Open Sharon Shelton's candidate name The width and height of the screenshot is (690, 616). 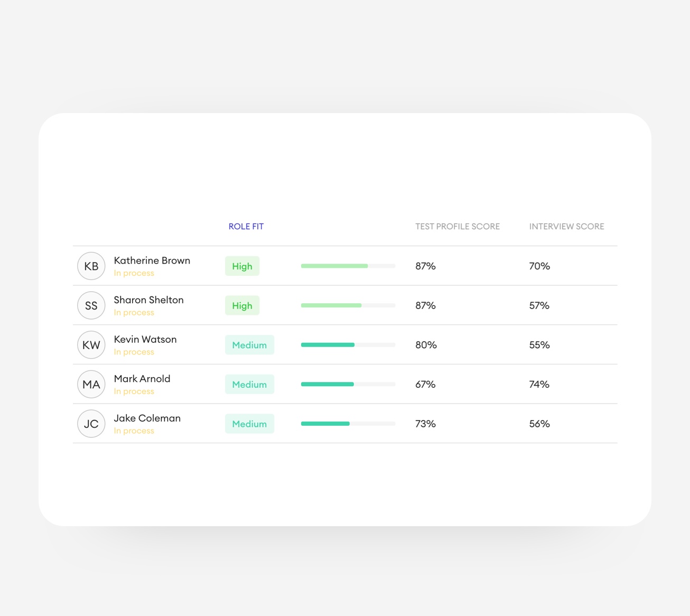tap(148, 300)
